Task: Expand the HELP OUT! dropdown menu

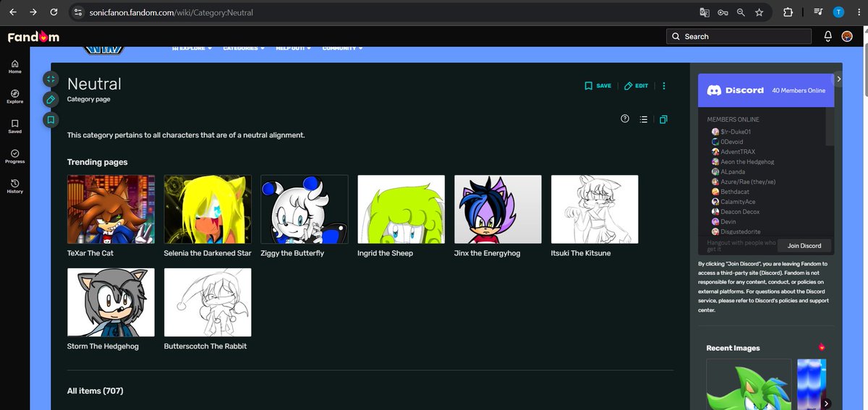Action: 293,48
